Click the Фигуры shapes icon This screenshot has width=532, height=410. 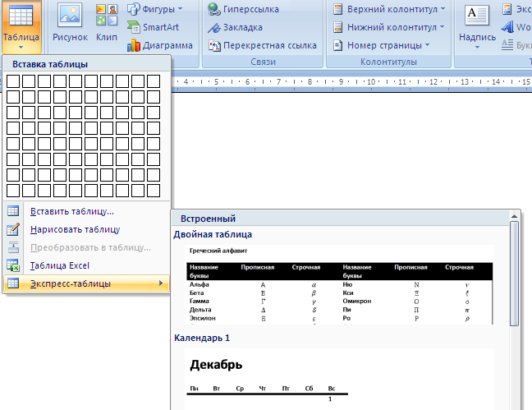tap(133, 9)
